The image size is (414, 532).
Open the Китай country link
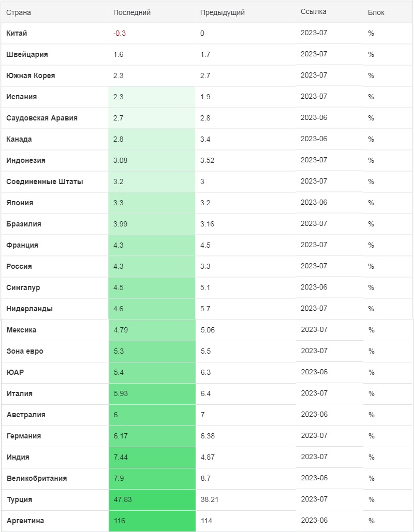(17, 33)
